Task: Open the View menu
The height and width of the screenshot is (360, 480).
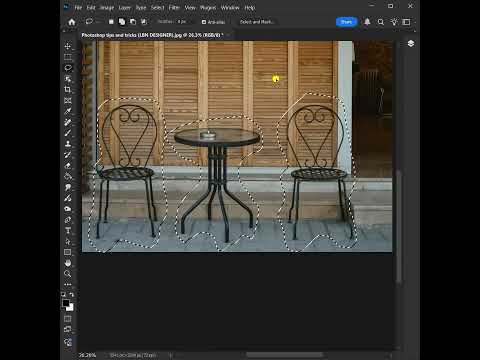Action: [x=190, y=7]
